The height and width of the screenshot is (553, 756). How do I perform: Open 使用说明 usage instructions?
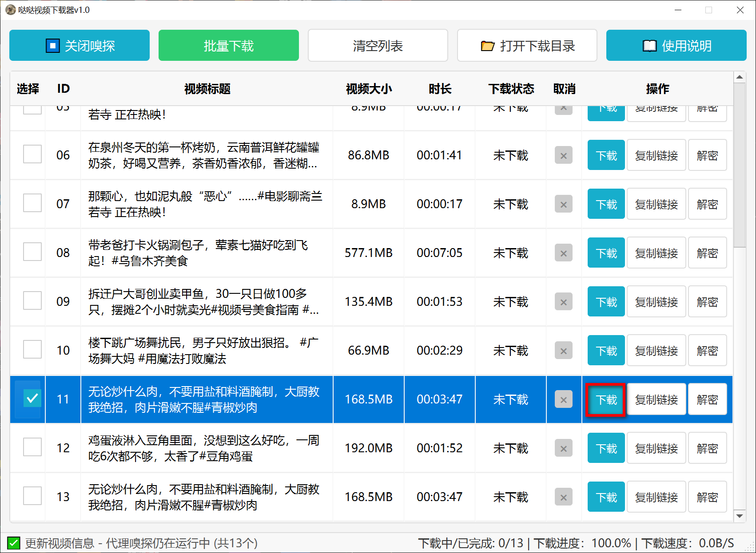pos(676,45)
